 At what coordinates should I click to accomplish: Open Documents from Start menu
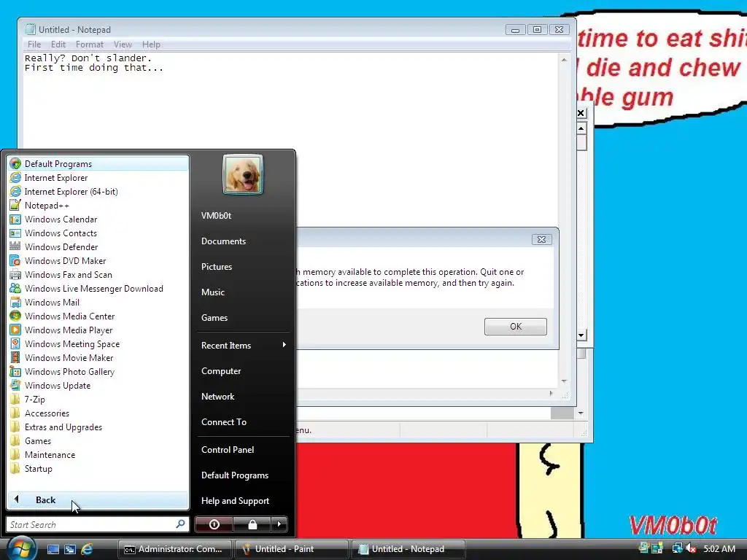click(244, 241)
